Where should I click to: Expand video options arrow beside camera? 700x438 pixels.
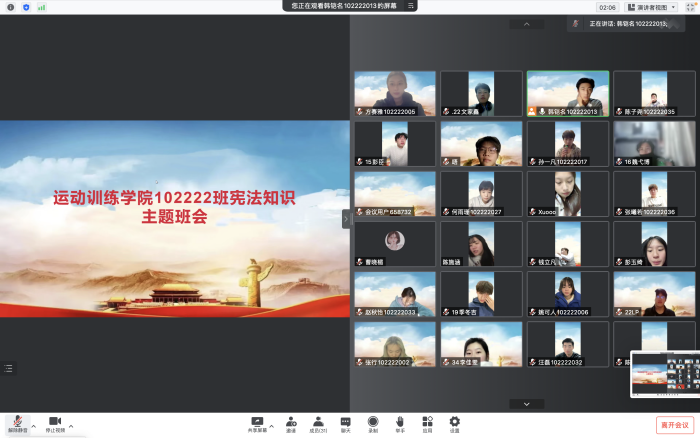point(71,426)
